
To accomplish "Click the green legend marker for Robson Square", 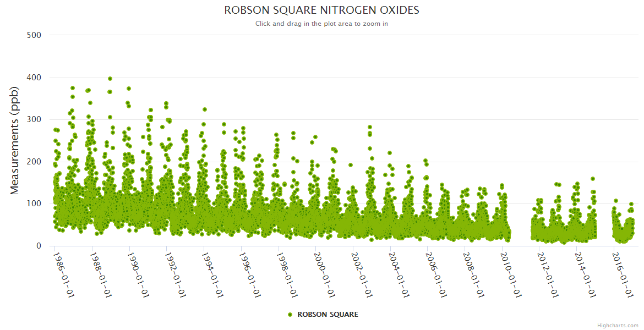I will [x=290, y=315].
